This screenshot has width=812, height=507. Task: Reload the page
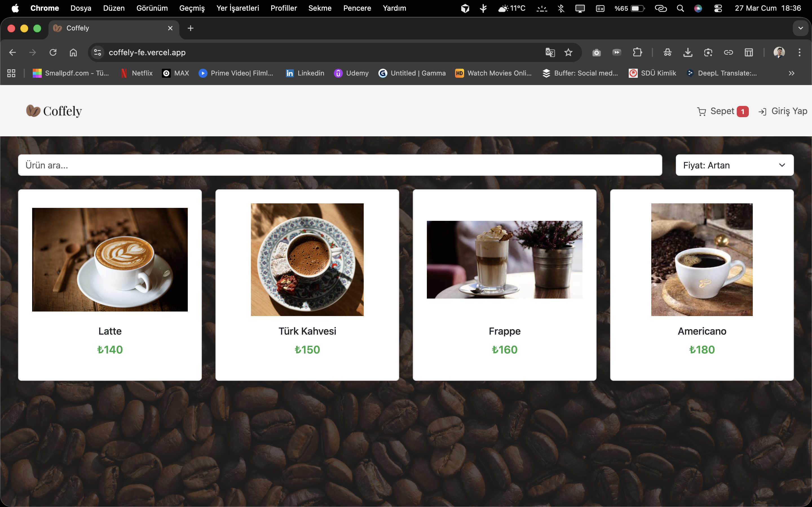point(53,53)
